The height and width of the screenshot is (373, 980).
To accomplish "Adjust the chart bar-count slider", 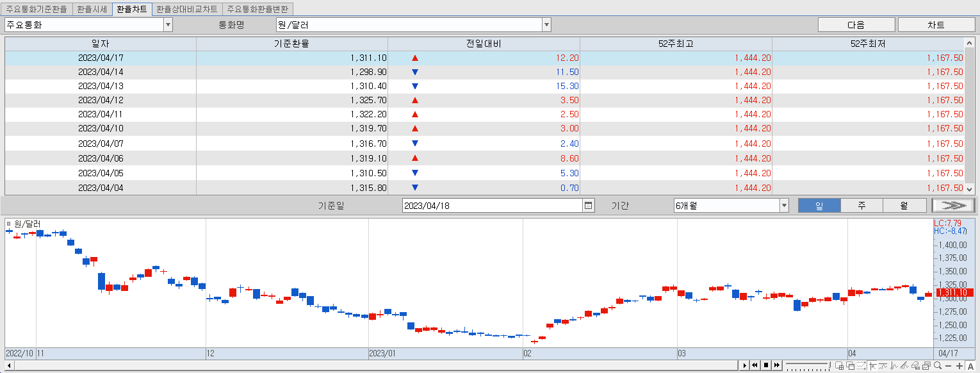I will (x=807, y=365).
